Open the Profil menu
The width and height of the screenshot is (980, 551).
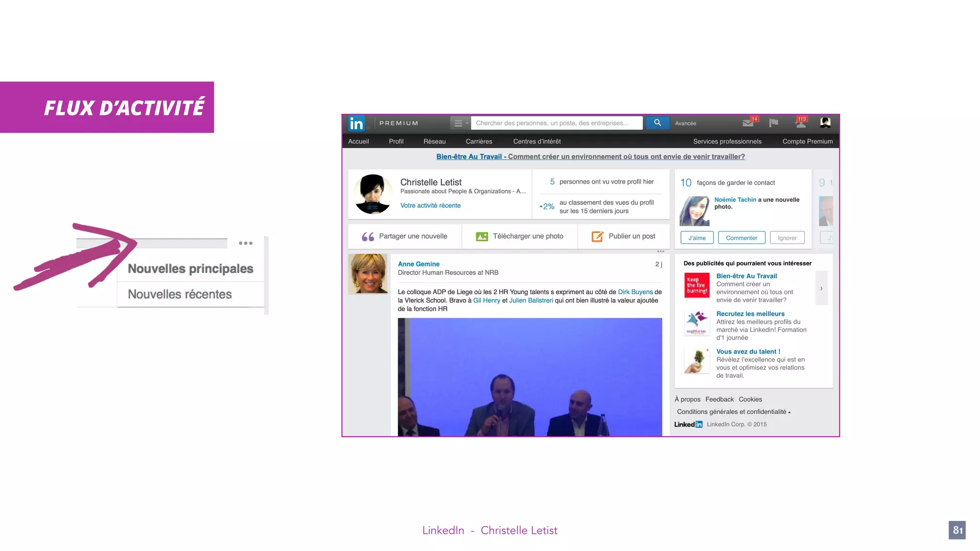tap(396, 142)
